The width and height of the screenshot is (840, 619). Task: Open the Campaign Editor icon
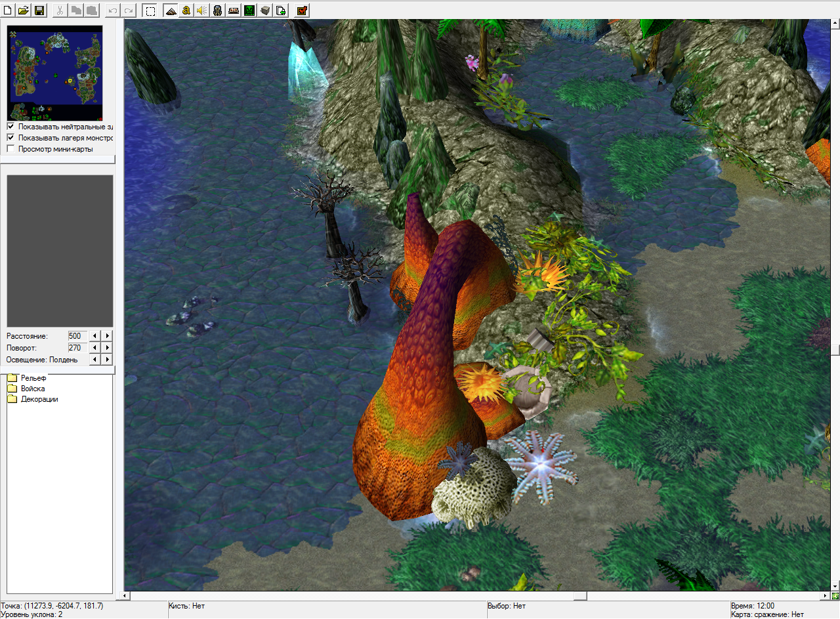click(234, 11)
